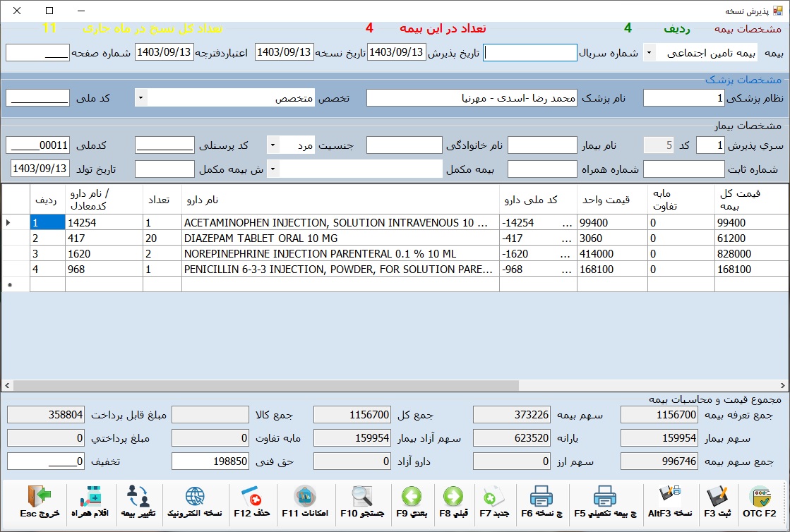Image resolution: width=790 pixels, height=532 pixels.
Task: Click the شماره سریال serial number field
Action: click(530, 53)
